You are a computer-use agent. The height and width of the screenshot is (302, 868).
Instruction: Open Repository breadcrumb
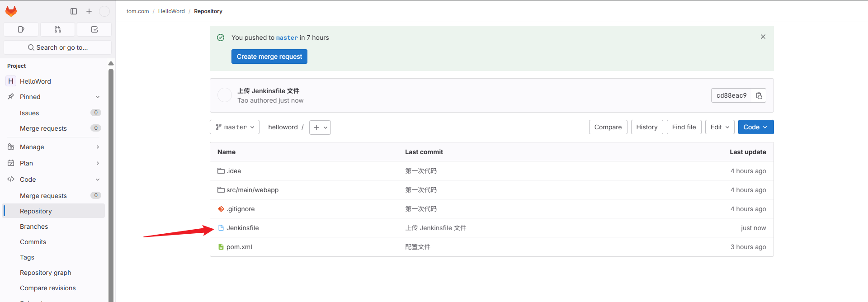[x=208, y=11]
